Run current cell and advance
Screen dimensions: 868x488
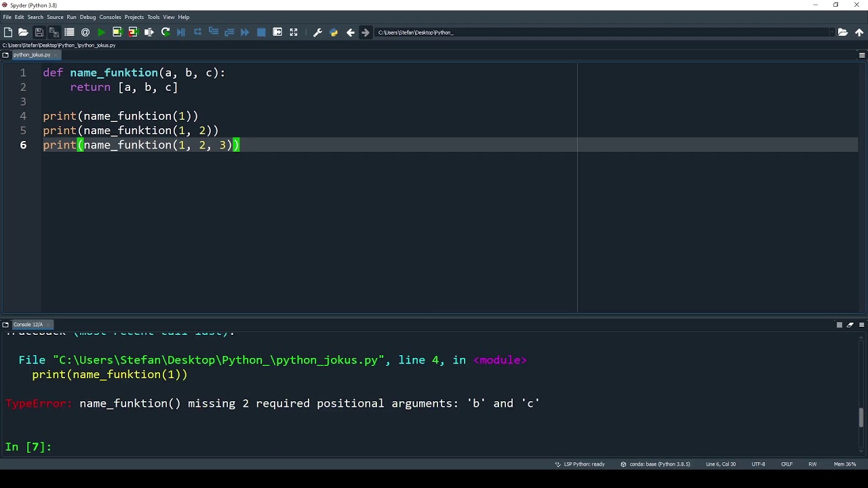pos(133,32)
